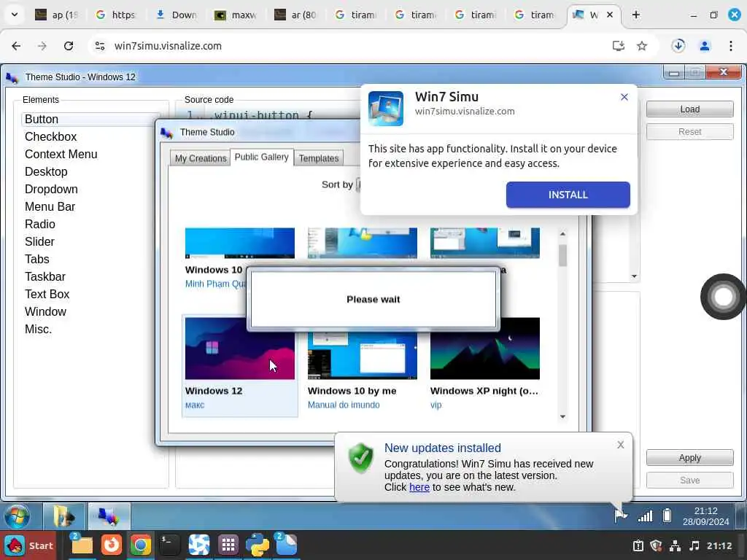The width and height of the screenshot is (747, 560).
Task: Click the Load button
Action: pos(690,109)
